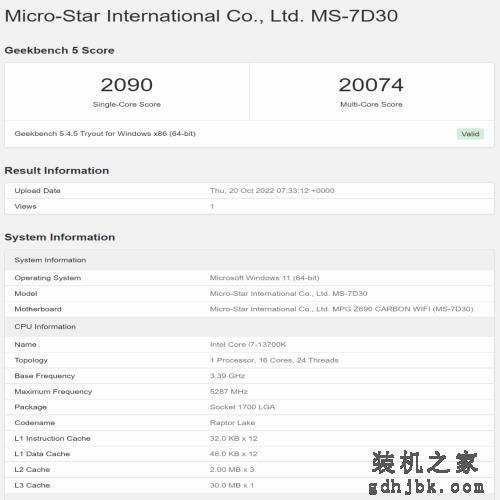Click the upload date Thu, 20 Oct 2022 value
Screen dimensions: 500x500
click(272, 191)
